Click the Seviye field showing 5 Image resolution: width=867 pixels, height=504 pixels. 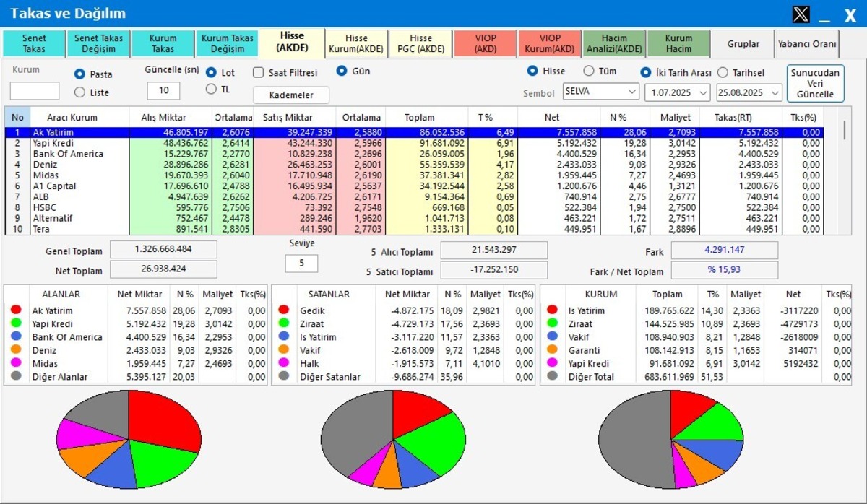(301, 264)
